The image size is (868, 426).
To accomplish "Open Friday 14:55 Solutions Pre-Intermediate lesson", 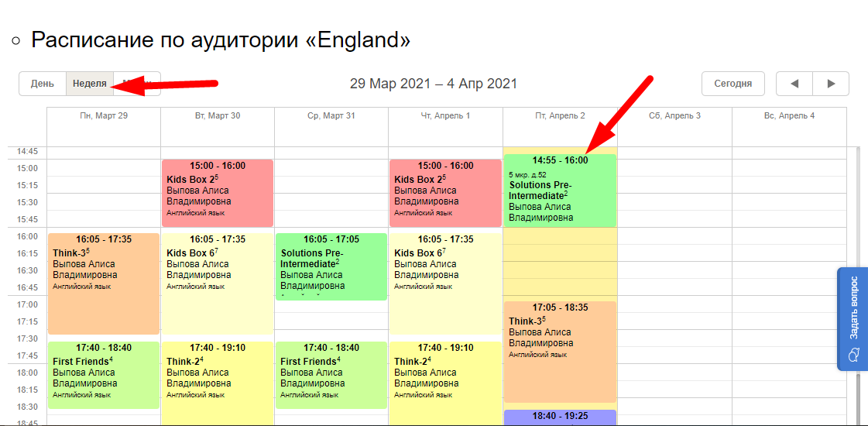I will [x=560, y=190].
